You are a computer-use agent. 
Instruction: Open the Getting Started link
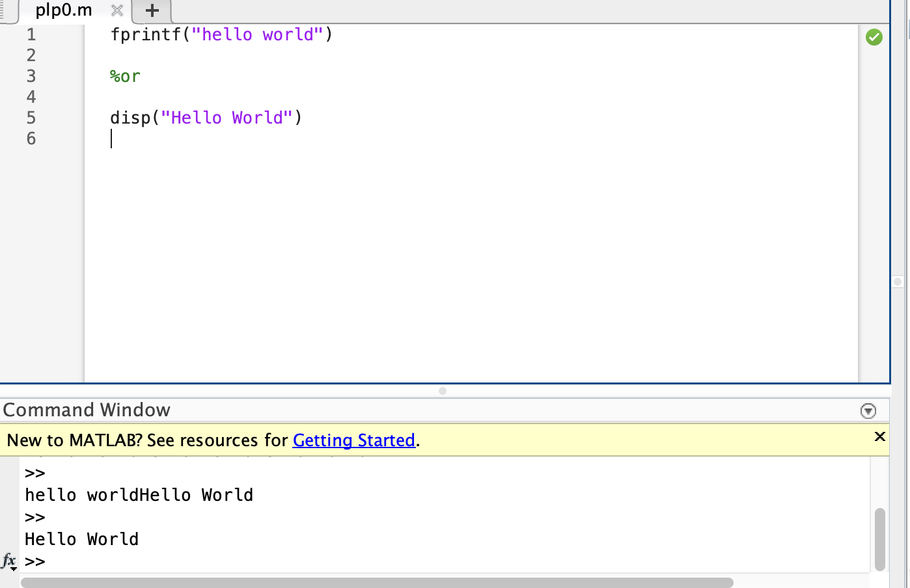point(353,440)
